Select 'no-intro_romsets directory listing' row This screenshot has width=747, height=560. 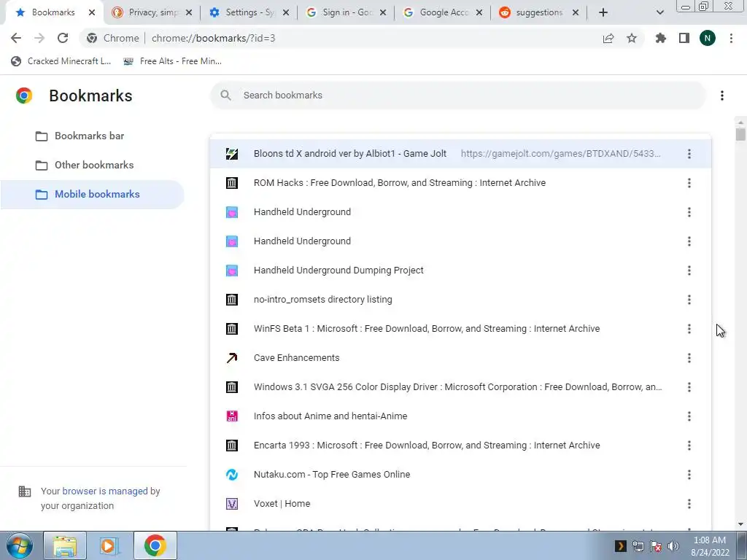[460, 300]
